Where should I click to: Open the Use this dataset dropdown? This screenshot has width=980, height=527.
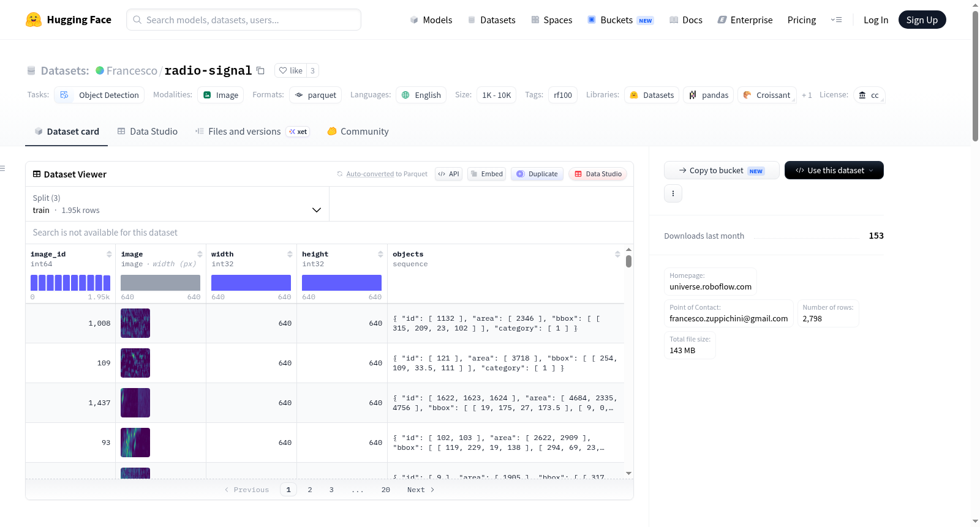[x=834, y=170]
